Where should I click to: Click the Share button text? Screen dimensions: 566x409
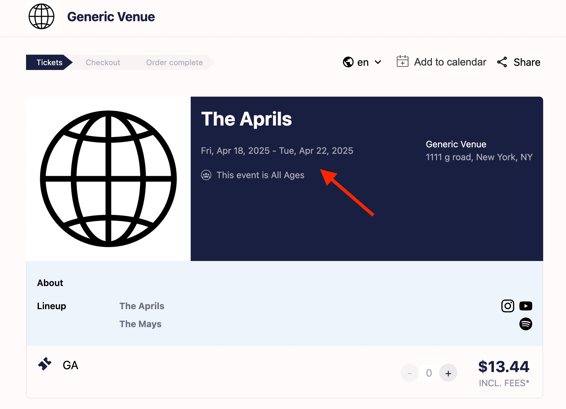click(527, 62)
